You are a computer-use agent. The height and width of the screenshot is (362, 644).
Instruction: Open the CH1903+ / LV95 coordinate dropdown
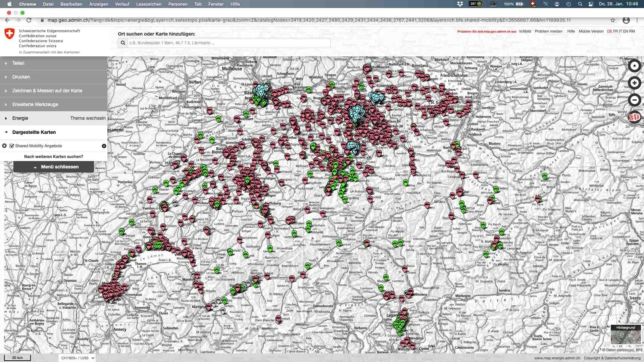[x=77, y=358]
